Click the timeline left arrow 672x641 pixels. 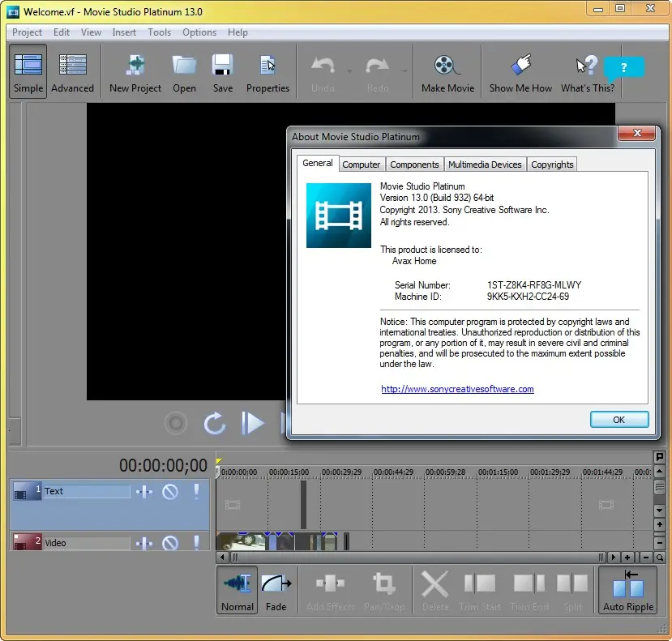click(x=222, y=558)
